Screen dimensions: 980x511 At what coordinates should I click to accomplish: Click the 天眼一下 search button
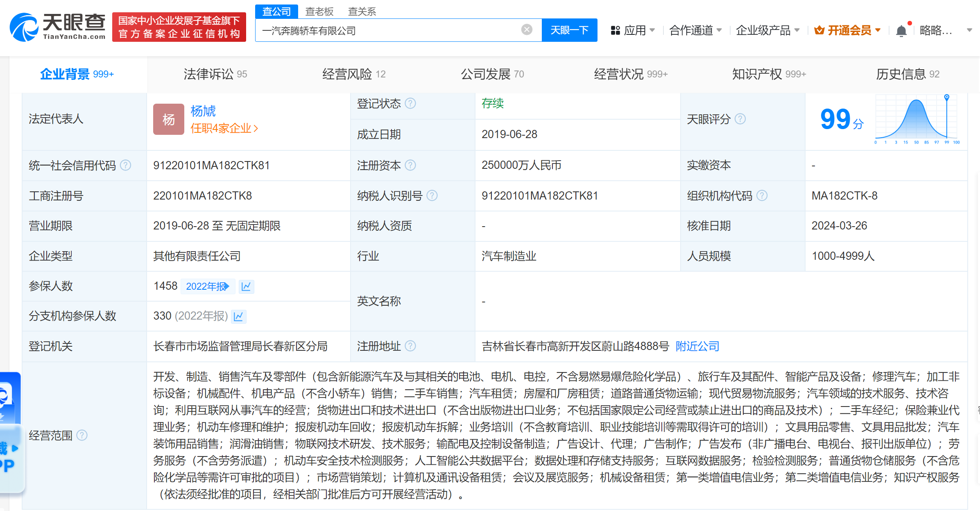(x=569, y=30)
